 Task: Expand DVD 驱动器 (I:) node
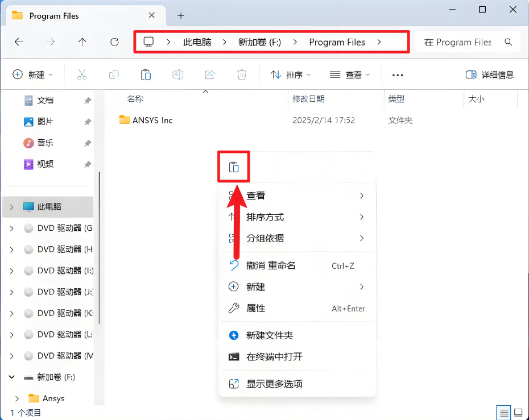pyautogui.click(x=11, y=271)
